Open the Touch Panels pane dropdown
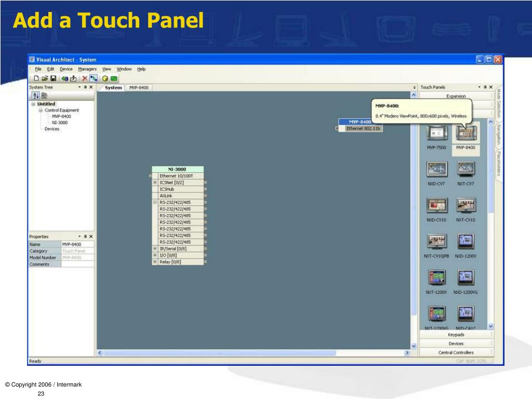The width and height of the screenshot is (532, 399). (x=480, y=87)
